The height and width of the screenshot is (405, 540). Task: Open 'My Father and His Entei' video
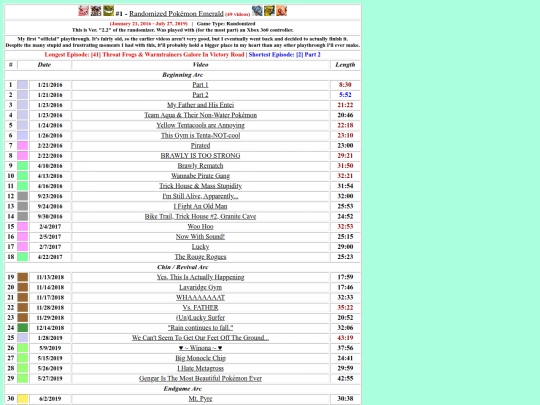click(200, 105)
